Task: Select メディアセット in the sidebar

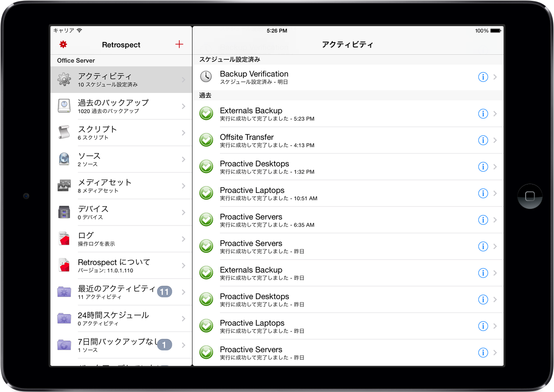Action: point(121,186)
